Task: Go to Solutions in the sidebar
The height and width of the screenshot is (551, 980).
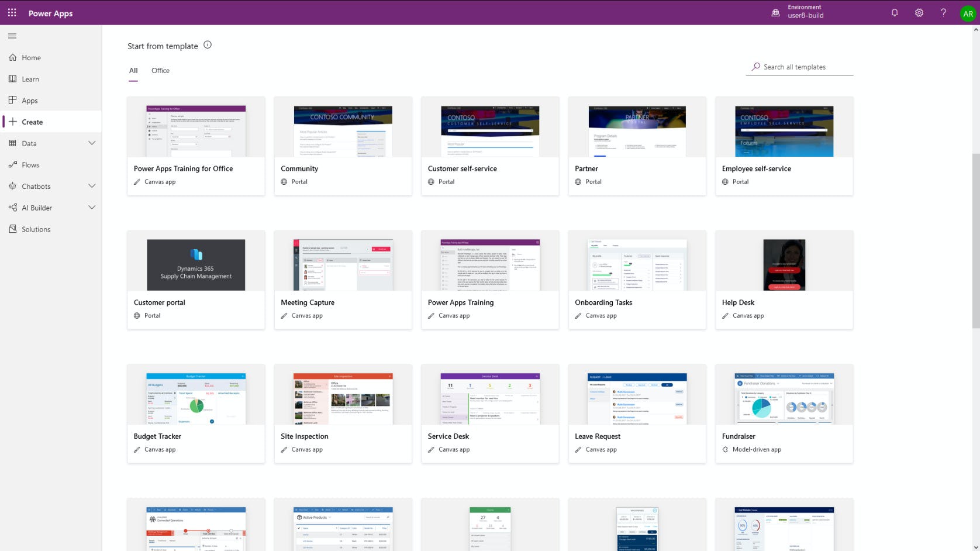Action: tap(36, 229)
